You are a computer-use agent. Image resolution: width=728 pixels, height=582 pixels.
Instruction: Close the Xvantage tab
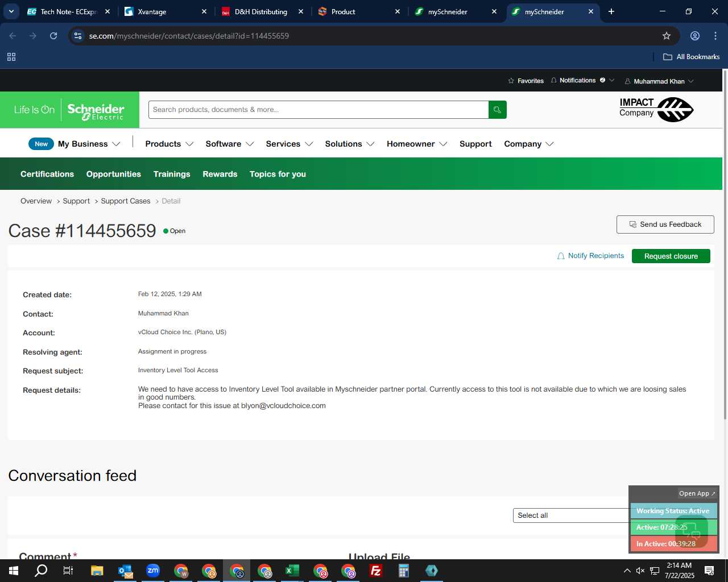click(204, 11)
